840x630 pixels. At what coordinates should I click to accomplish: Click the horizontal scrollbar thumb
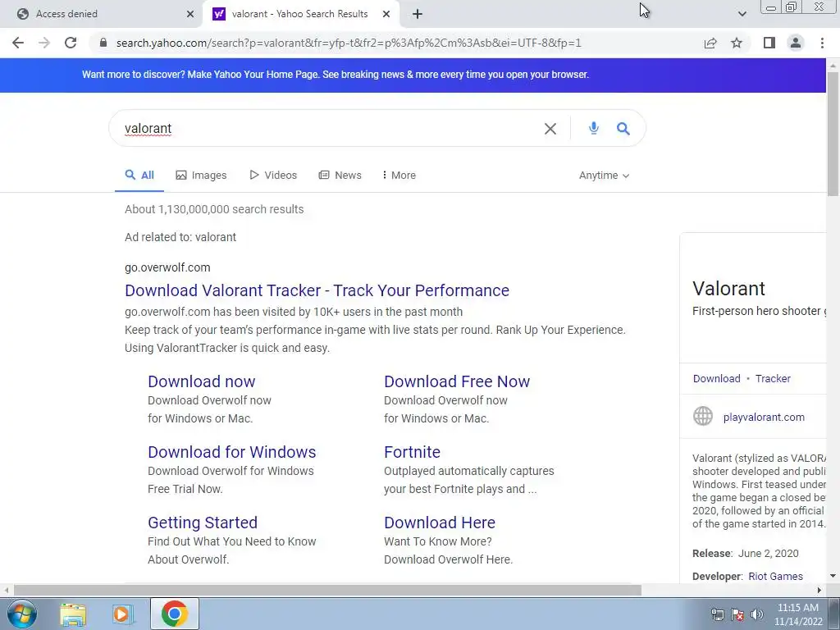coord(327,591)
